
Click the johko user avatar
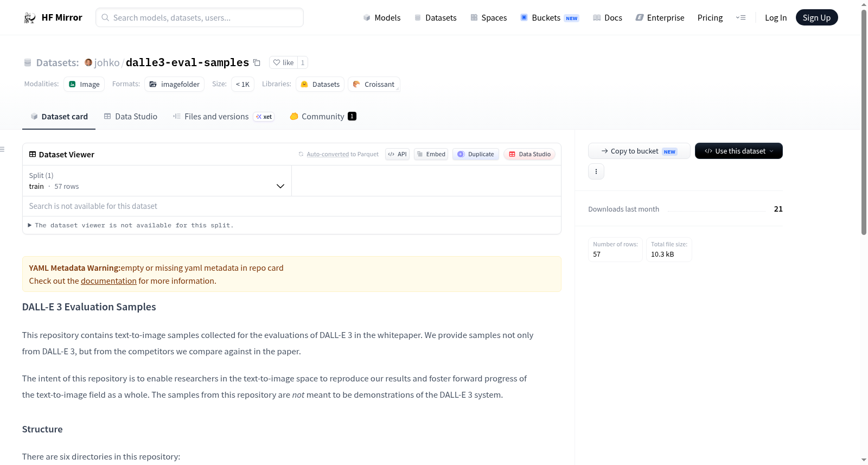point(88,62)
